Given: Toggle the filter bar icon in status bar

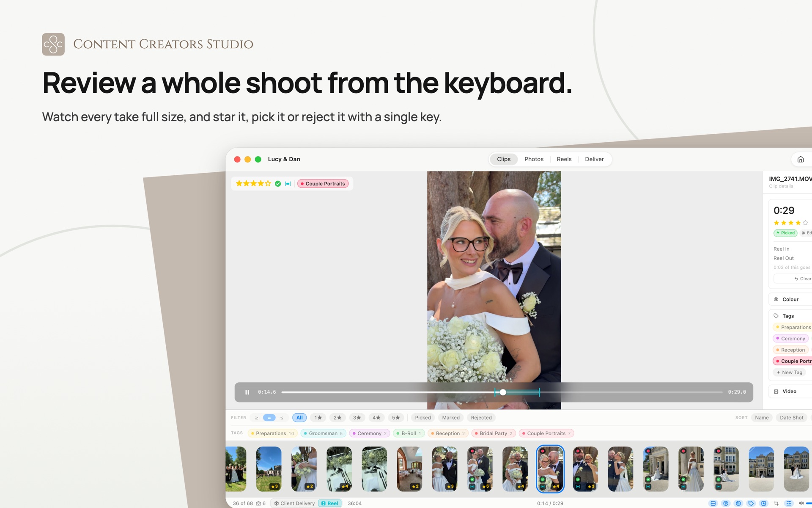Looking at the screenshot, I should (726, 503).
